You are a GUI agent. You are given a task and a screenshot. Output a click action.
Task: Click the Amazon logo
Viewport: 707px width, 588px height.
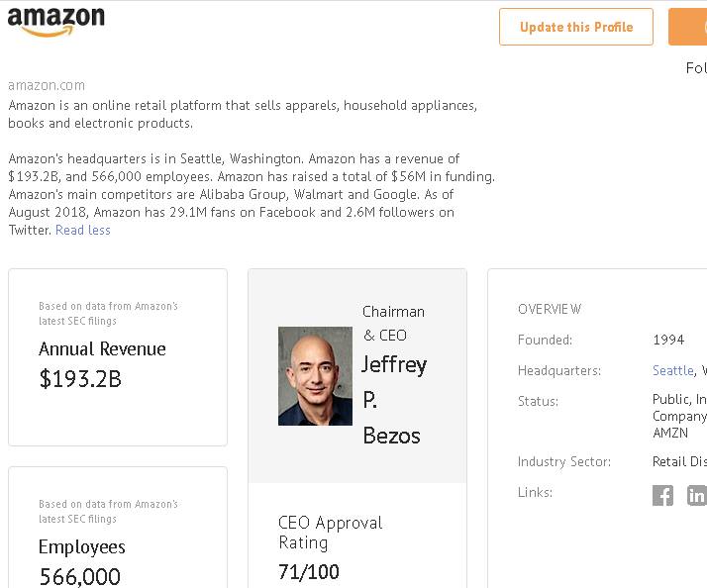(55, 22)
